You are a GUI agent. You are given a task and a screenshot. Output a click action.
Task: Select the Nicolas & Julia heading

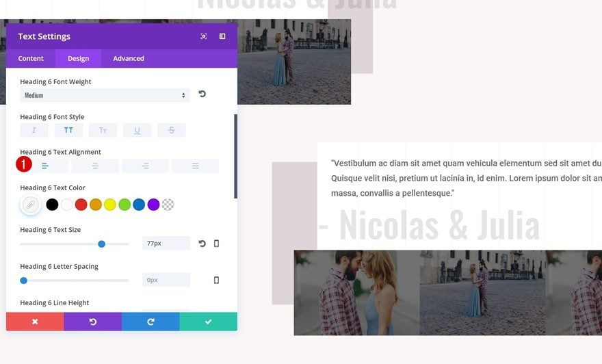(429, 226)
